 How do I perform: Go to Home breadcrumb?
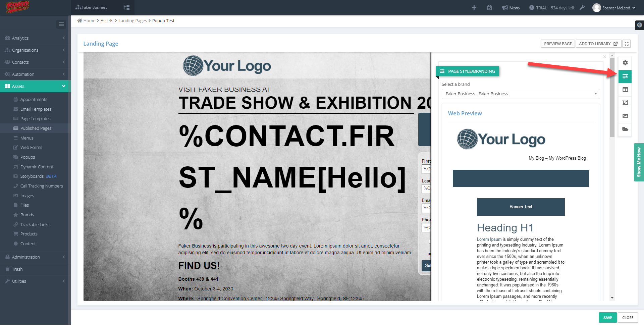pos(87,21)
